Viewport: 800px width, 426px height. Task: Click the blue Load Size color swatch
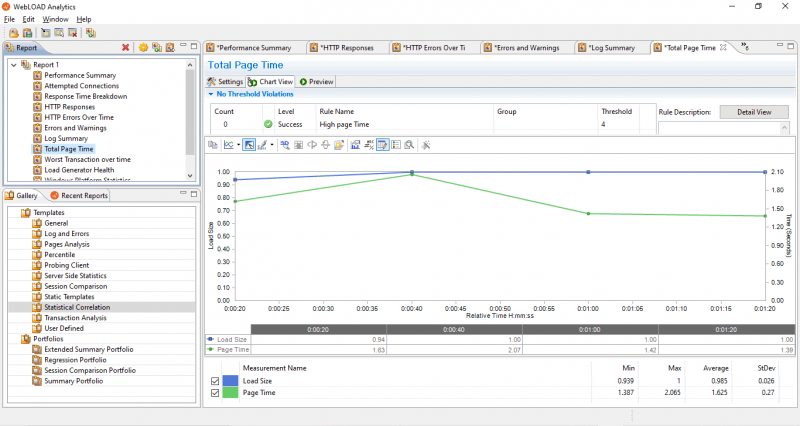(229, 381)
